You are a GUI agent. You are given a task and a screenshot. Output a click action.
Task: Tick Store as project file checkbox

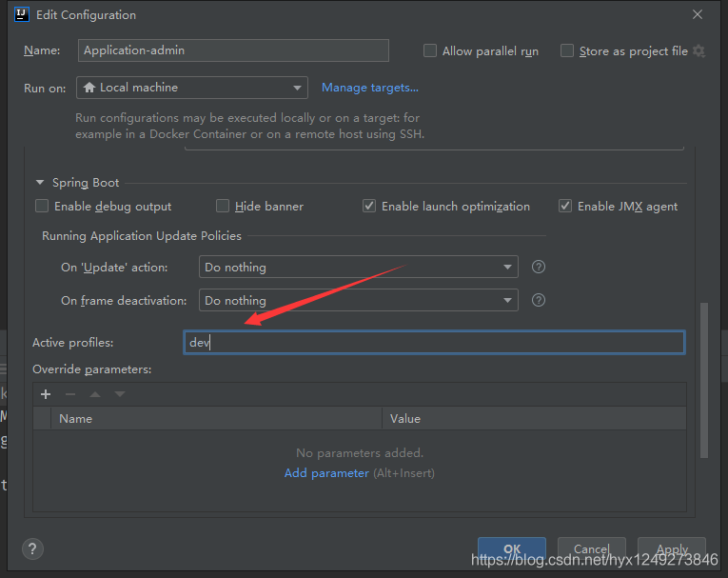tap(567, 50)
